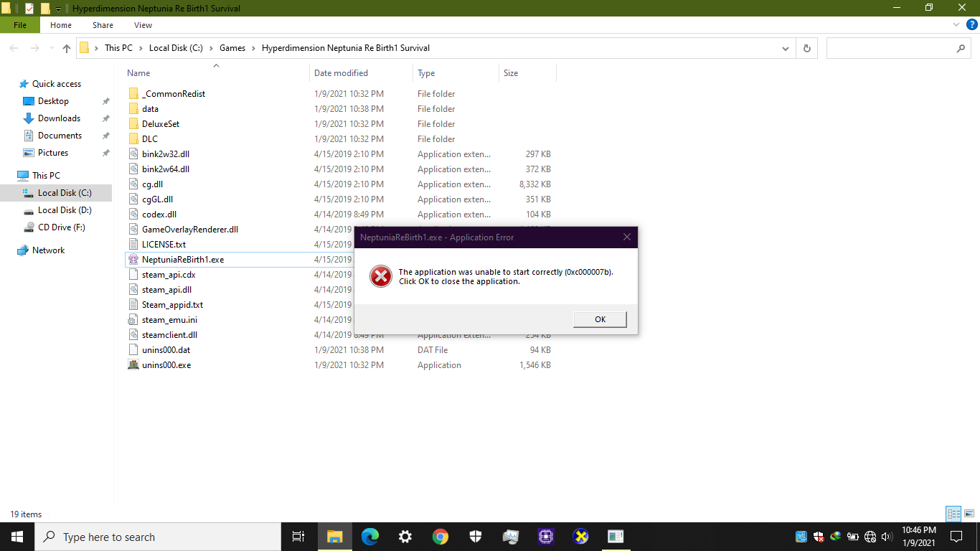The height and width of the screenshot is (551, 980).
Task: Open Pictures in Quick access
Action: point(53,153)
